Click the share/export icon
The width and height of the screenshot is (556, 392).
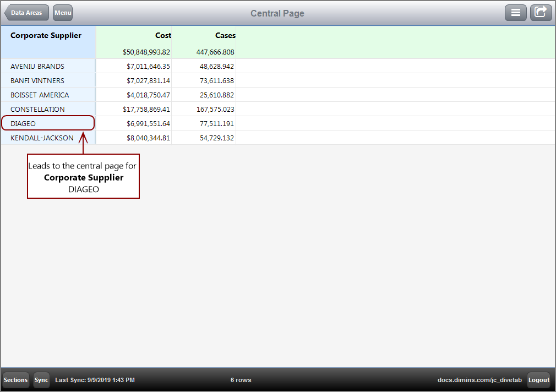click(x=541, y=13)
